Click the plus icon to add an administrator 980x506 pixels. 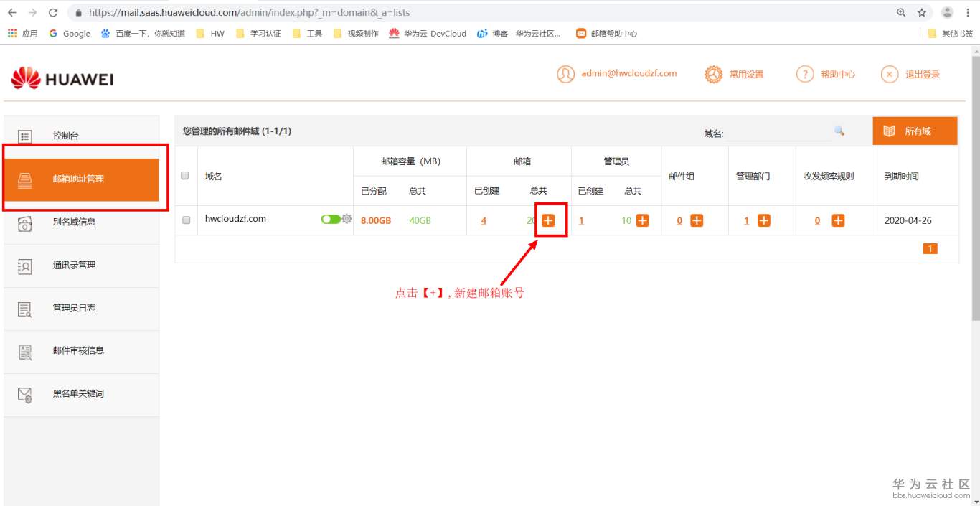click(x=643, y=220)
